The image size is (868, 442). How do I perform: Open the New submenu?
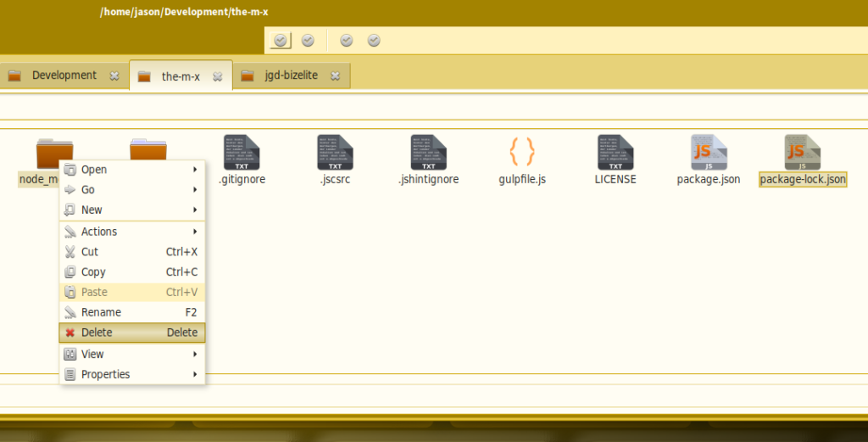coord(132,210)
